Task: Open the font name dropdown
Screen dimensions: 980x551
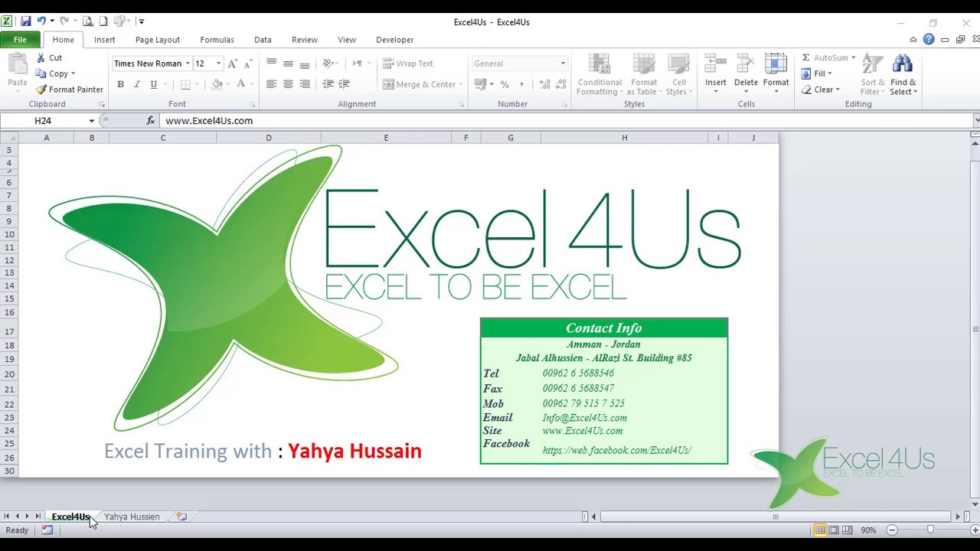Action: point(187,64)
